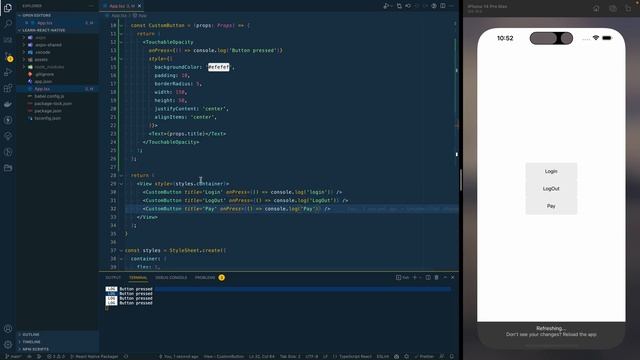Viewport: 640px width, 360px height.
Task: Add a new terminal with plus icon
Action: tap(415, 277)
